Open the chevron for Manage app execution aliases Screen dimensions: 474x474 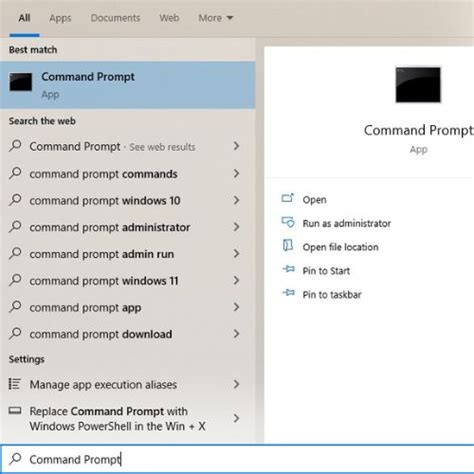click(236, 384)
